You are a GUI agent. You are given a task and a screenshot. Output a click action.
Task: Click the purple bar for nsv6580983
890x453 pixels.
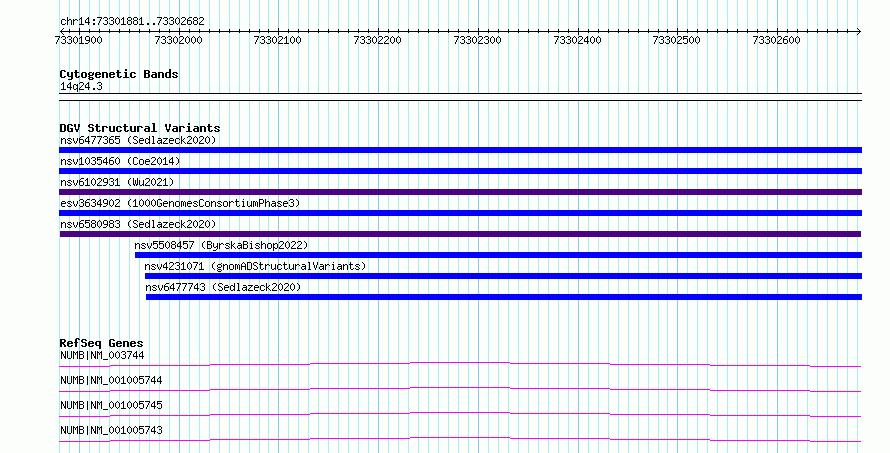coord(460,234)
